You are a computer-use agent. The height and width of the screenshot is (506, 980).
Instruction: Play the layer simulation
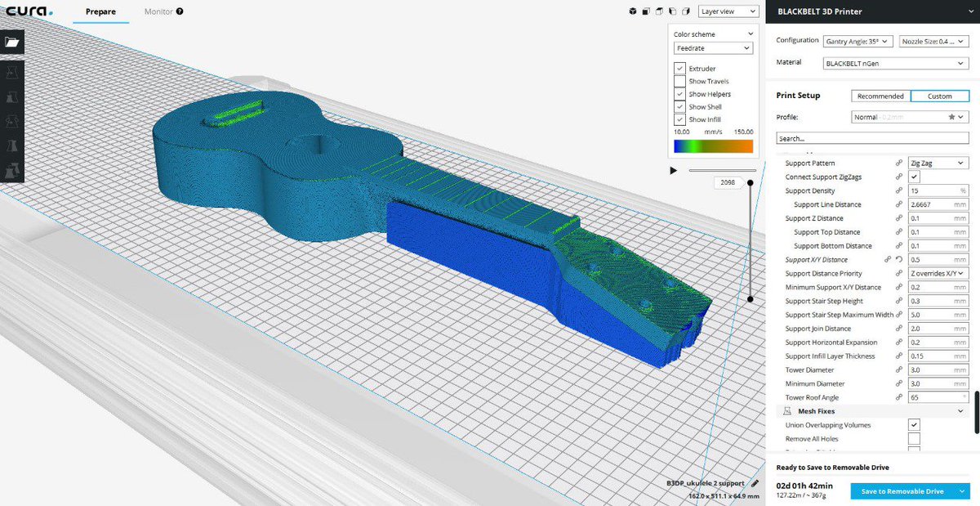pyautogui.click(x=673, y=170)
